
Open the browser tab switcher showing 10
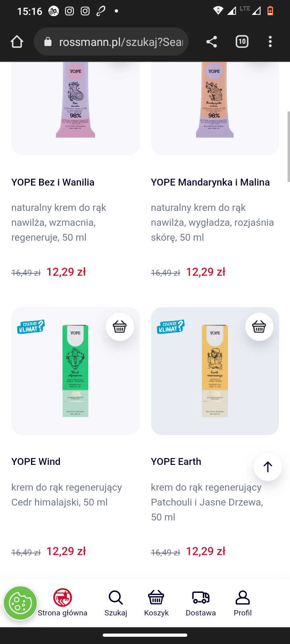coord(242,41)
